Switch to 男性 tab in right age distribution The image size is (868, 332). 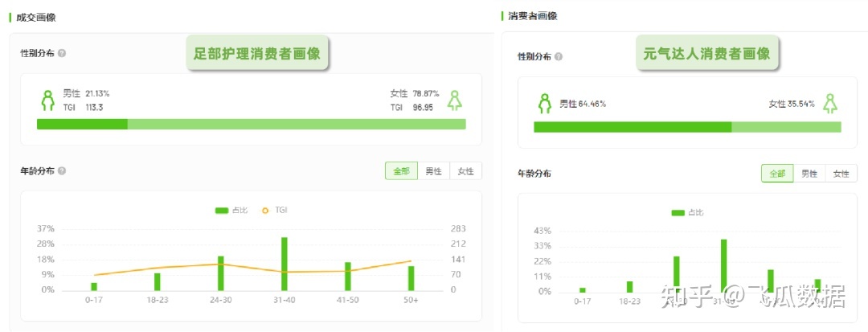point(809,174)
